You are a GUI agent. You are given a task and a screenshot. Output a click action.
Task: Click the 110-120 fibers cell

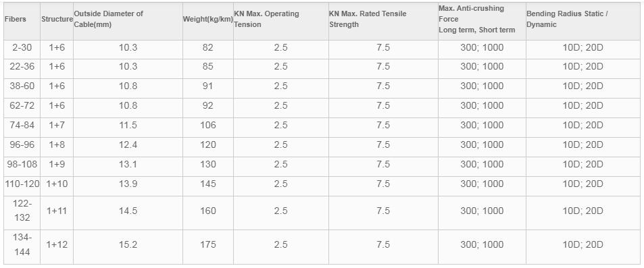pos(22,184)
